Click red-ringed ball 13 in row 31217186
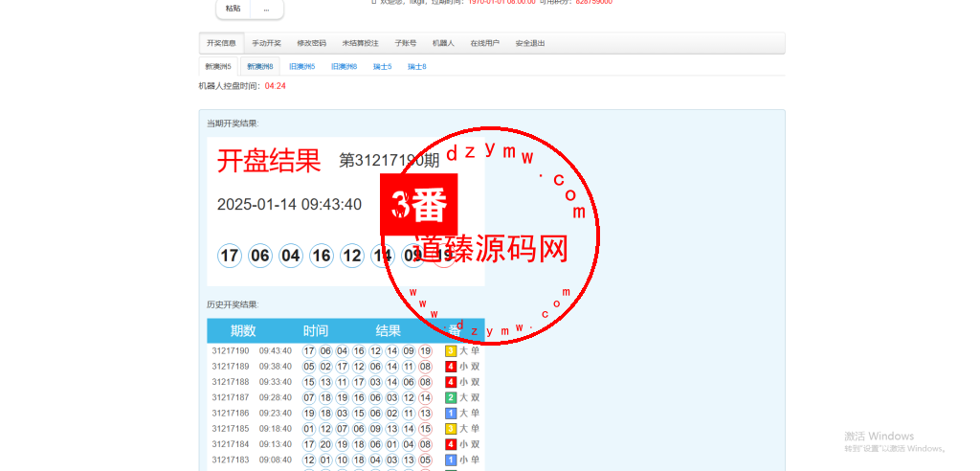 426,414
